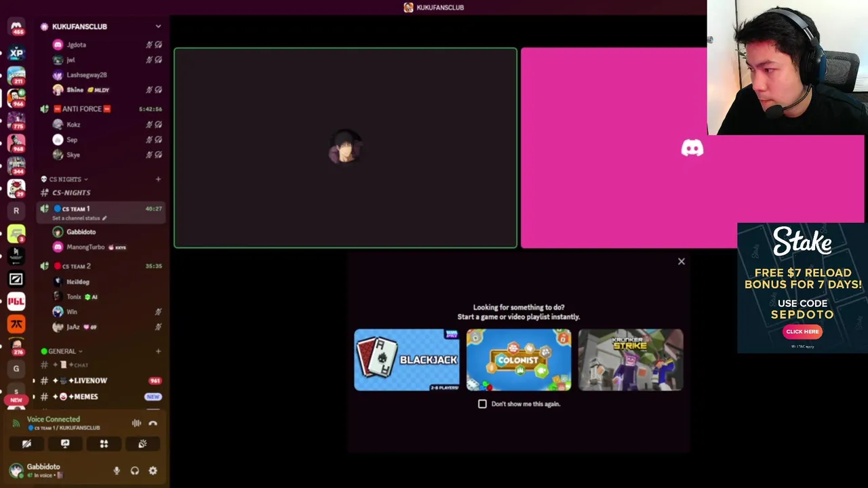Open server icon with 211 badge
Image resolution: width=868 pixels, height=488 pixels.
point(16,75)
